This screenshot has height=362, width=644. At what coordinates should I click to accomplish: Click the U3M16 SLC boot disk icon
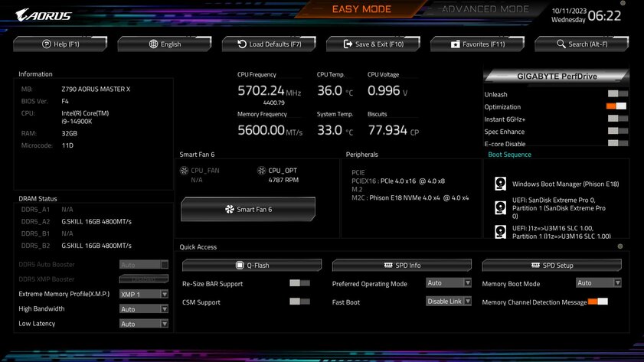(500, 232)
